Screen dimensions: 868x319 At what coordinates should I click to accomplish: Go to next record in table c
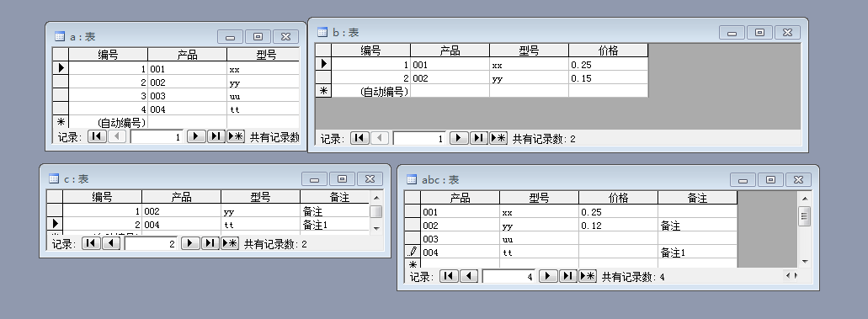pos(190,243)
